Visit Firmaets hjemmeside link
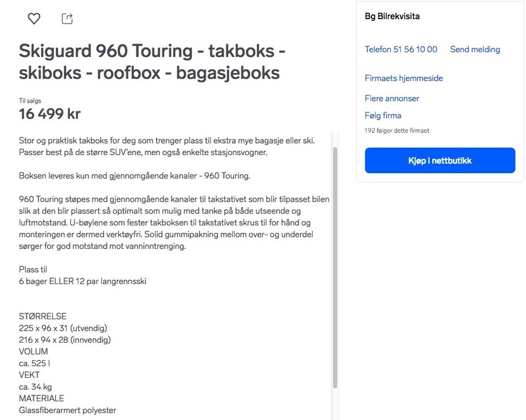 [x=403, y=78]
